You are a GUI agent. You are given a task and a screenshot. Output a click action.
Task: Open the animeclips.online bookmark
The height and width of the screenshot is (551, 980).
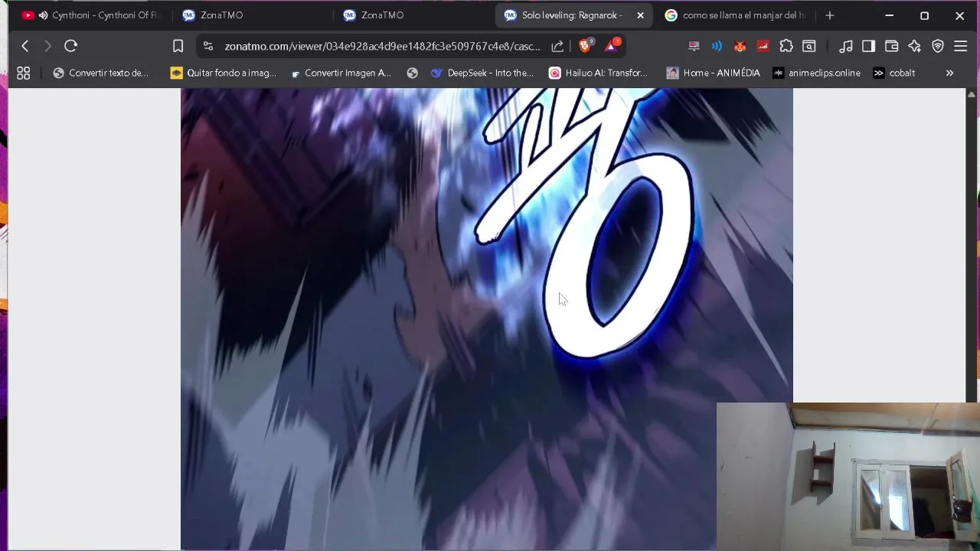pyautogui.click(x=817, y=73)
